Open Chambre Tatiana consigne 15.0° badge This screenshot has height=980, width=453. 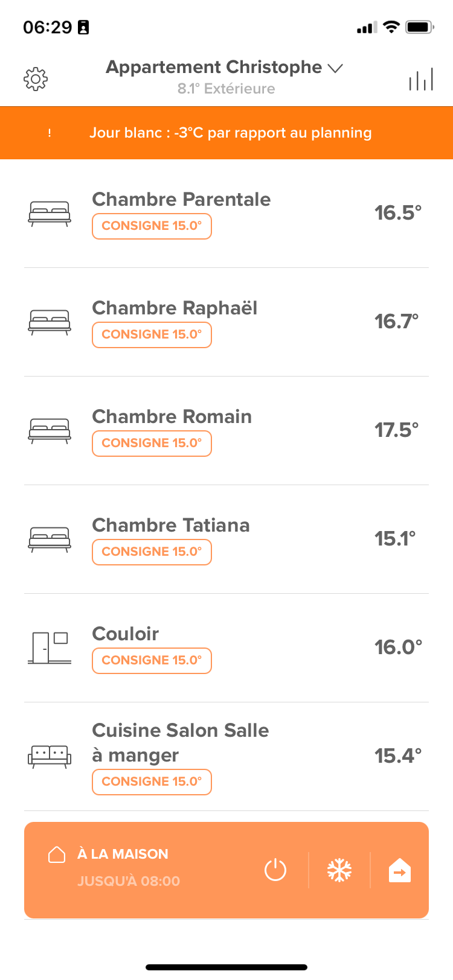tap(152, 552)
